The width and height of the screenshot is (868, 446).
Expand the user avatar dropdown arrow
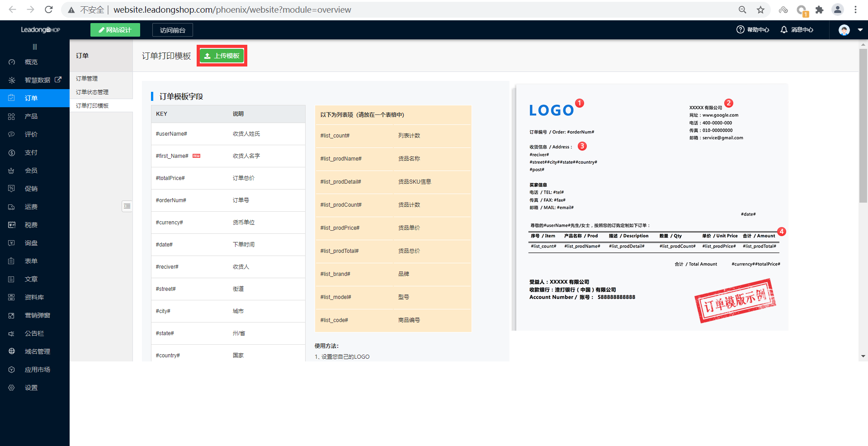(860, 30)
